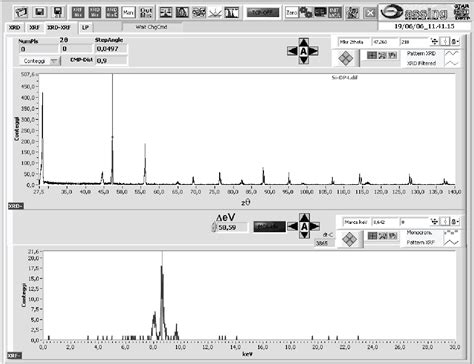Viewport: 474px width, 364px height.
Task: Click the gears settings icon in toolbar
Action: 305,13
